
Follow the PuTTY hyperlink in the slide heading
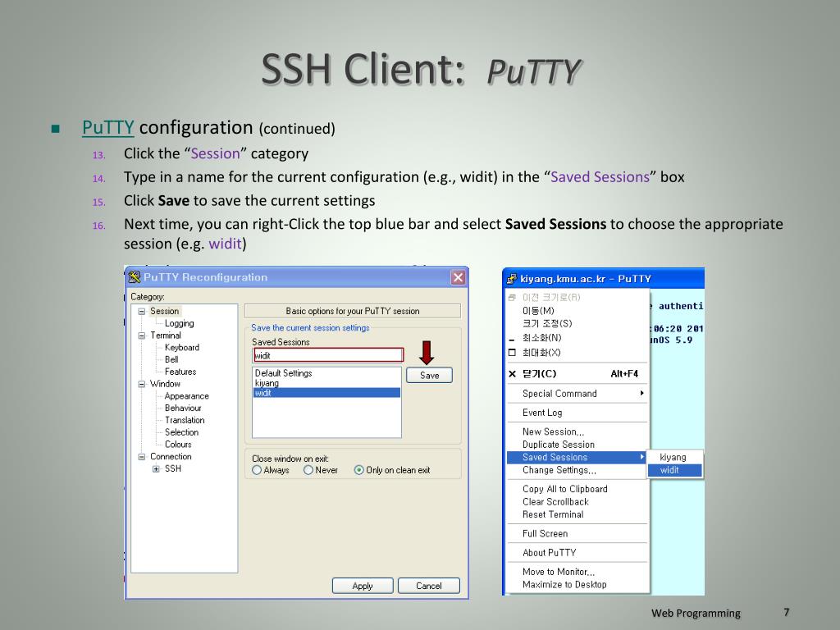[x=107, y=127]
